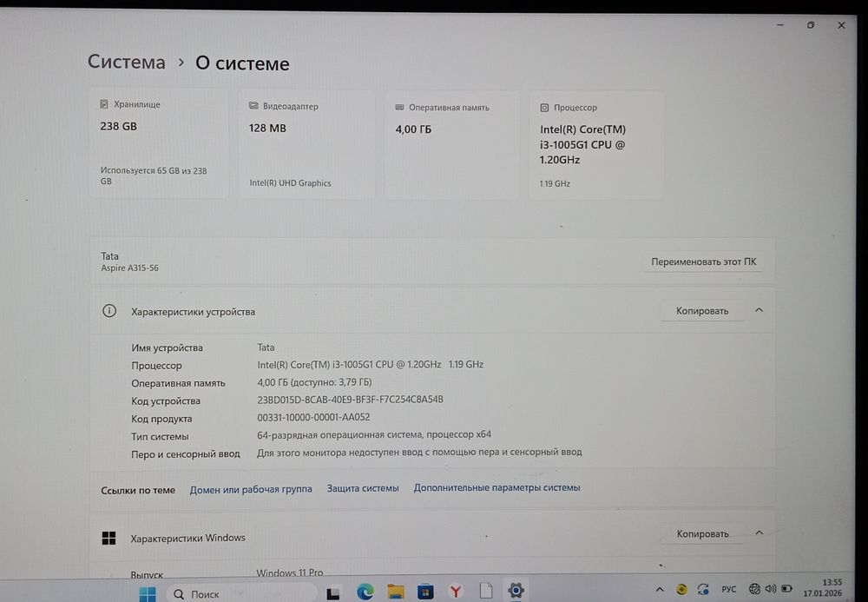Screen dimensions: 868x602
Task: Open the volume speaker icon
Action: coord(771,589)
